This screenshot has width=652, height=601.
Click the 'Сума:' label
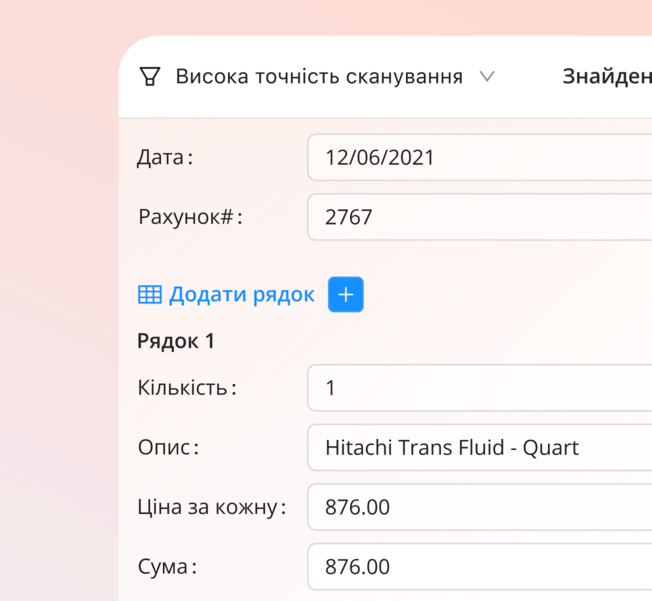(x=167, y=567)
